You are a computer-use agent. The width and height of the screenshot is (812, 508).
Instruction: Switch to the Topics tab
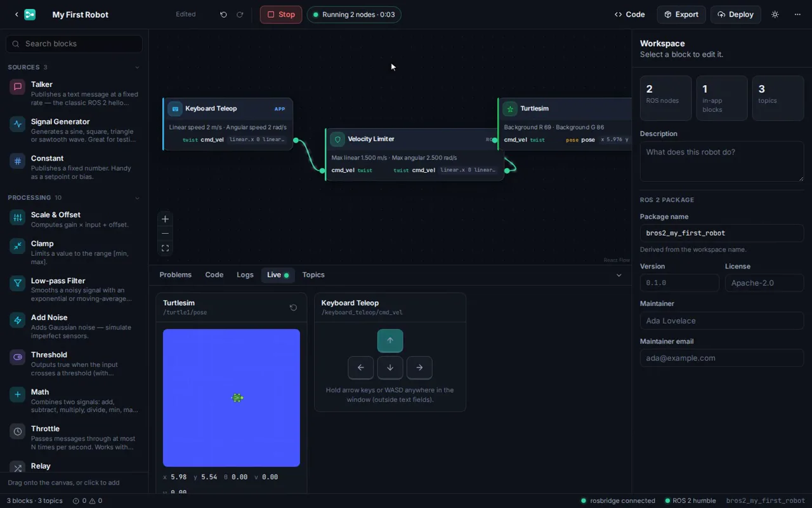tap(313, 275)
